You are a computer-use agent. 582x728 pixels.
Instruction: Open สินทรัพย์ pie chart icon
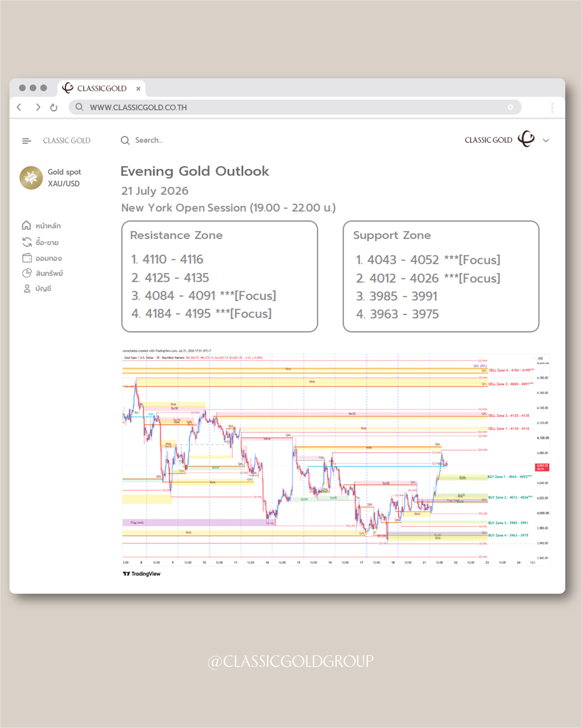tap(27, 273)
